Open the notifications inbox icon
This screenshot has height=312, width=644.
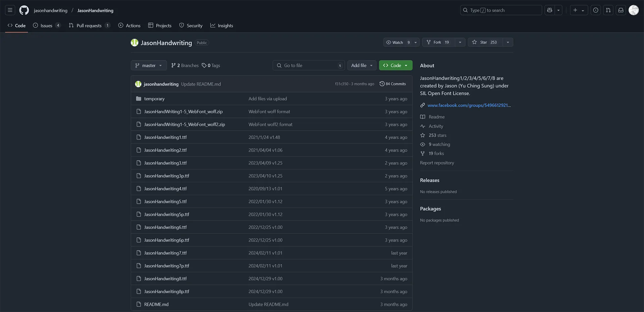point(621,10)
